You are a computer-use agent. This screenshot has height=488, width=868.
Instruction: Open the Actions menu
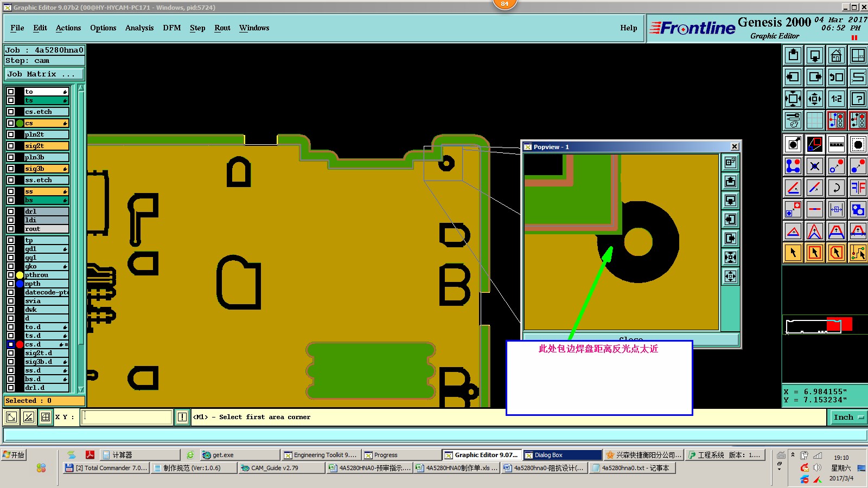(68, 28)
